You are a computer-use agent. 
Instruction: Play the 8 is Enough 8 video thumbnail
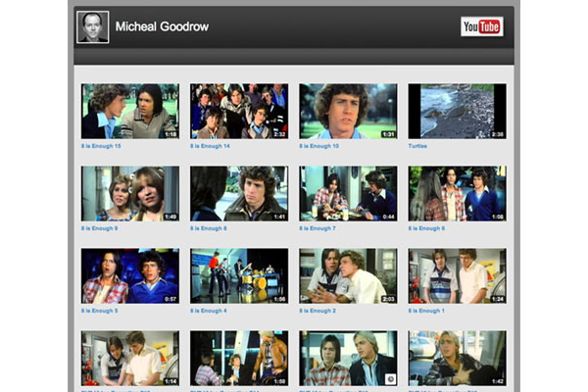coord(239,194)
